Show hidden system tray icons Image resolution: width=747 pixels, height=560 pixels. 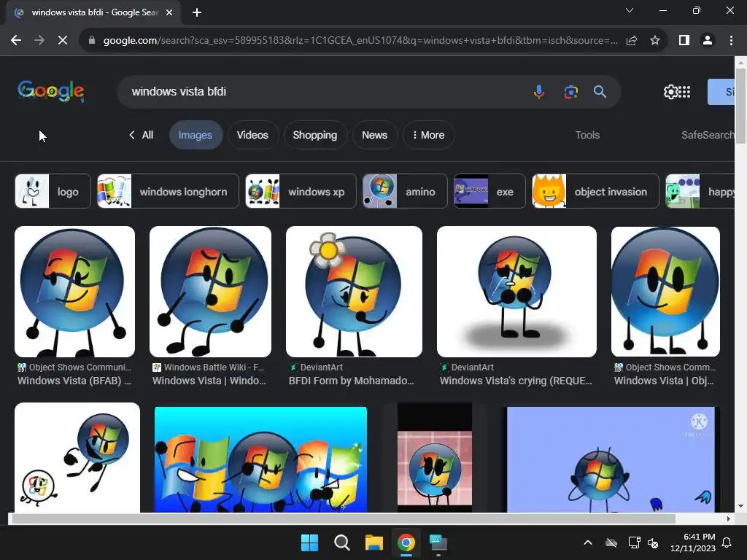[588, 542]
